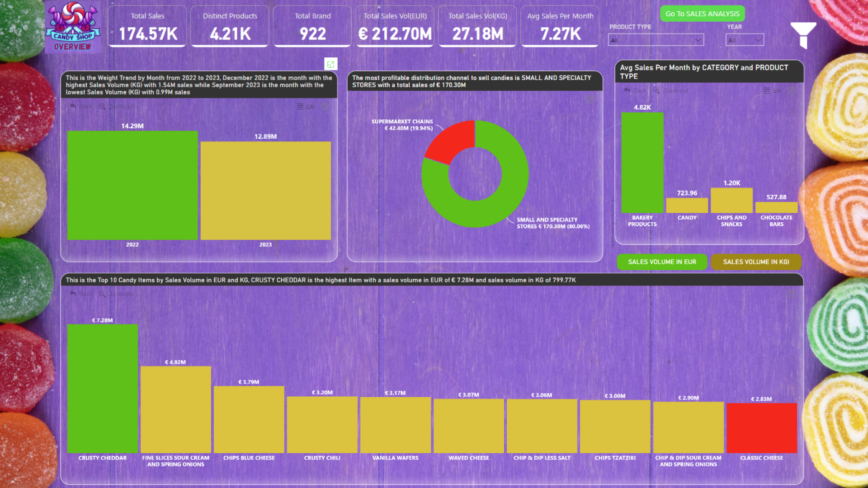Image resolution: width=868 pixels, height=488 pixels.
Task: Select Fine Slices Sour Cream bar, €4.92M
Action: click(x=176, y=409)
